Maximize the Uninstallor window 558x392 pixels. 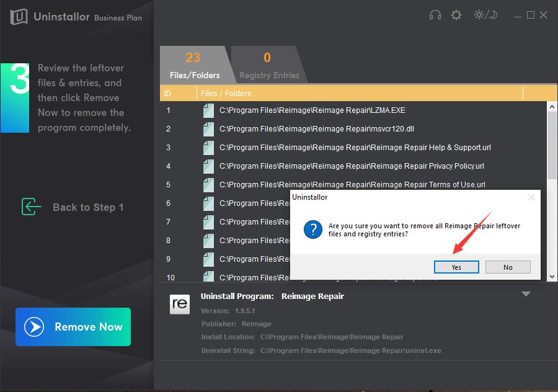click(531, 15)
